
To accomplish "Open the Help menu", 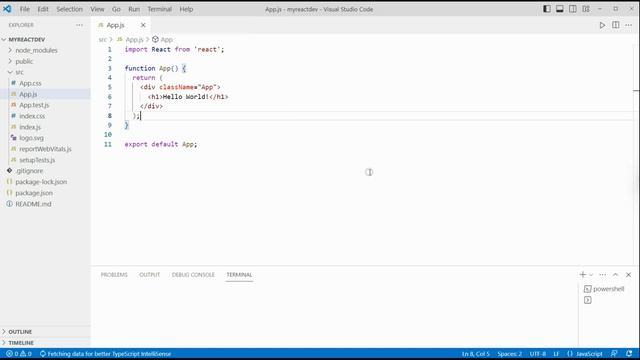I will point(186,9).
